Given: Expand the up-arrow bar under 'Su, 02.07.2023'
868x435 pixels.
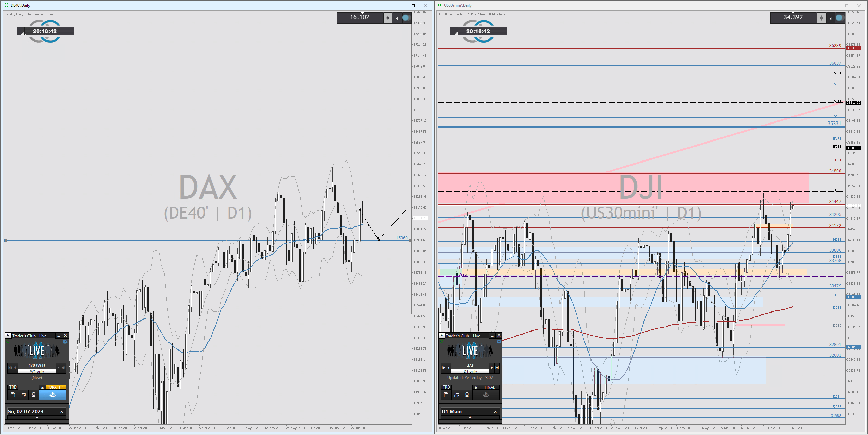Looking at the screenshot, I should 37,417.
